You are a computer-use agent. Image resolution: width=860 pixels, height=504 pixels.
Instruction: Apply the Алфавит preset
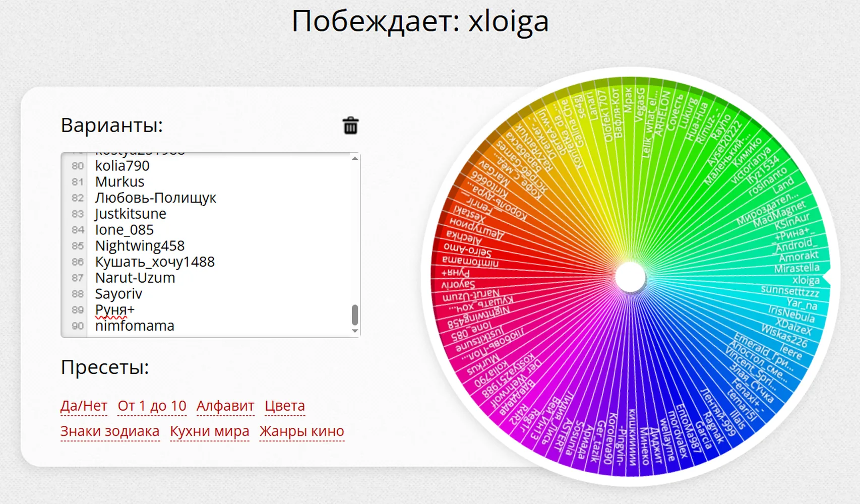pos(225,406)
